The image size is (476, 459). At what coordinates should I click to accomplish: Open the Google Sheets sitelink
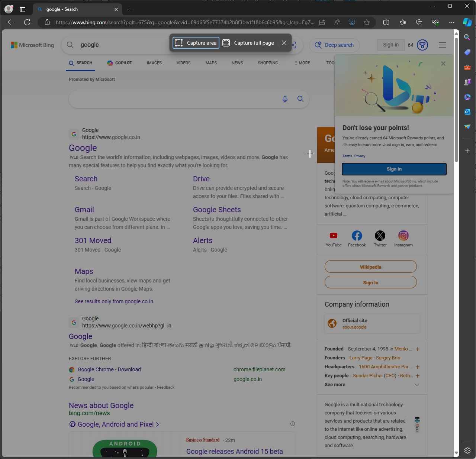pos(217,210)
